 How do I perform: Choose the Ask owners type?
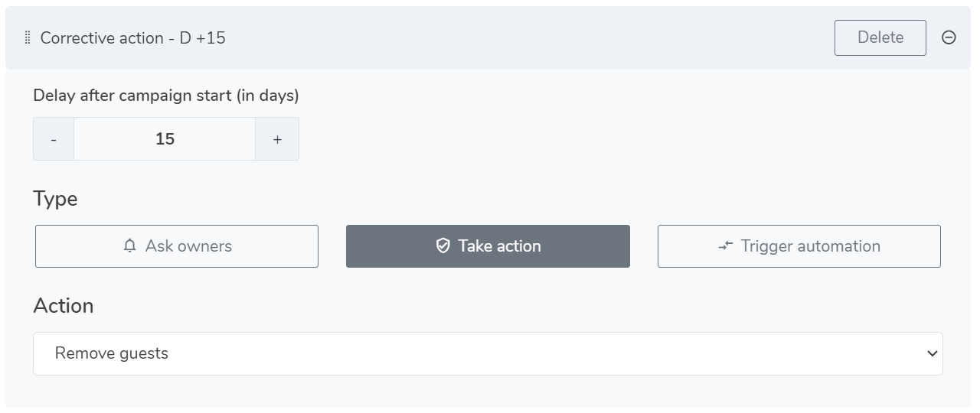click(x=177, y=246)
